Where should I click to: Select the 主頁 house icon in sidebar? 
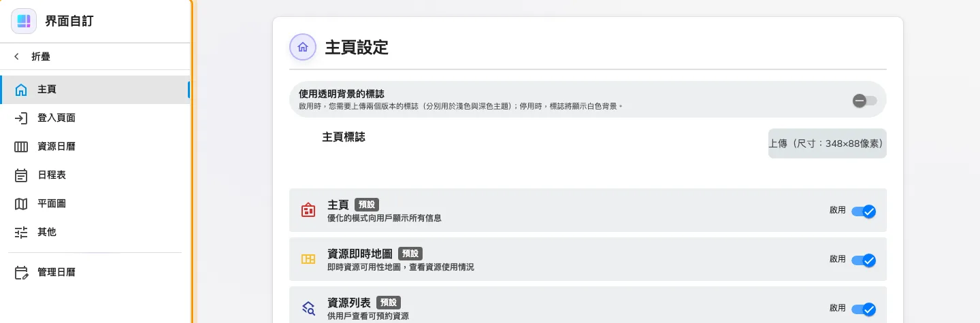21,90
